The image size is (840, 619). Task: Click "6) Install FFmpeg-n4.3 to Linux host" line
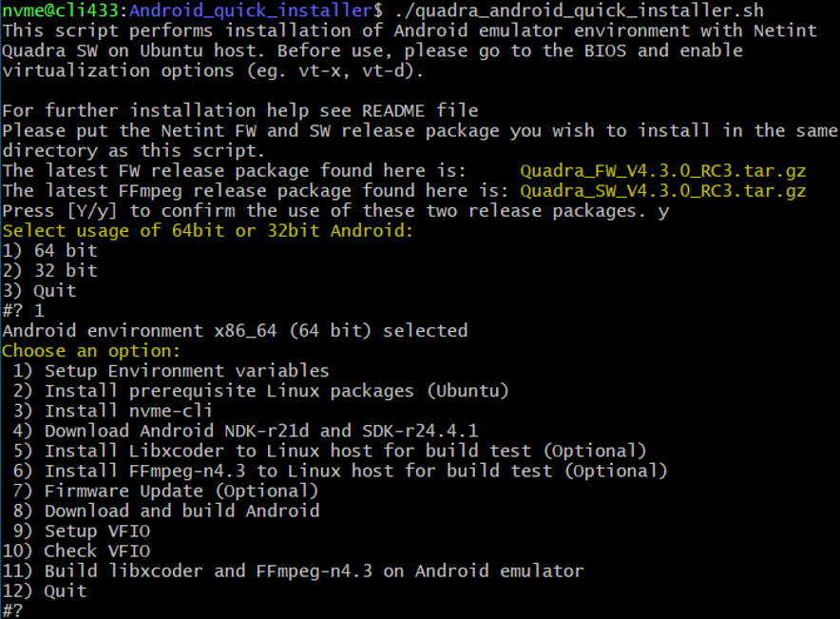[x=340, y=471]
